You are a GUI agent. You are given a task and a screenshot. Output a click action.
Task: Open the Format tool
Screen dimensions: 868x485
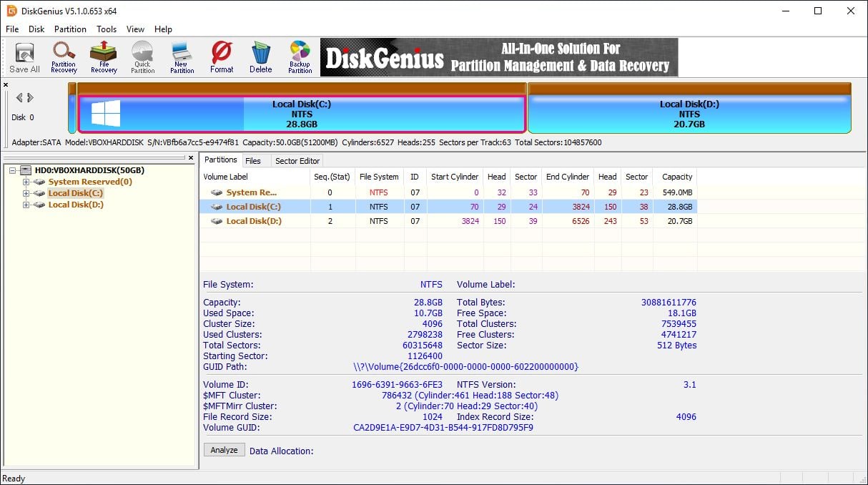[x=221, y=57]
